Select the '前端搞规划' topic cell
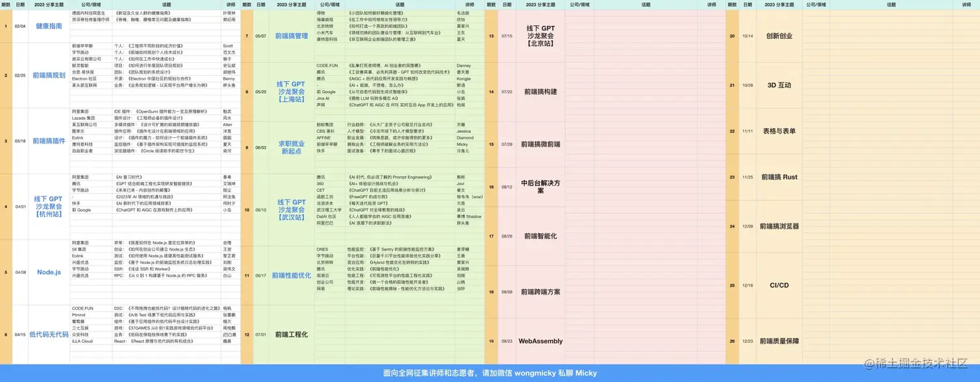980x382 pixels. click(x=49, y=75)
